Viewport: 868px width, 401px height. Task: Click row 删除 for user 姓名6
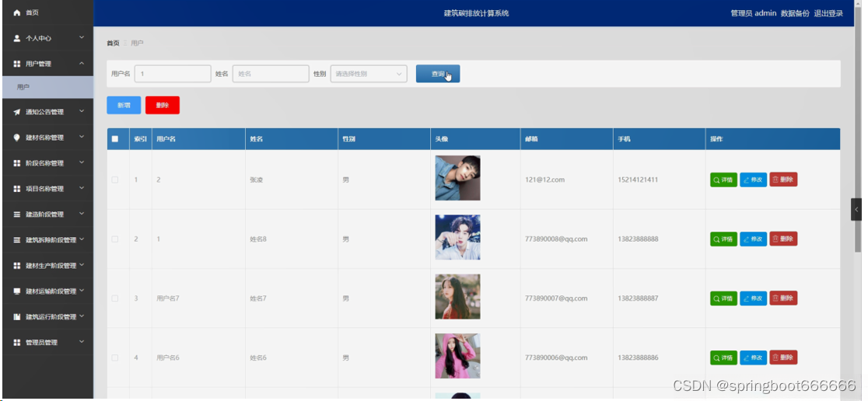coord(783,357)
